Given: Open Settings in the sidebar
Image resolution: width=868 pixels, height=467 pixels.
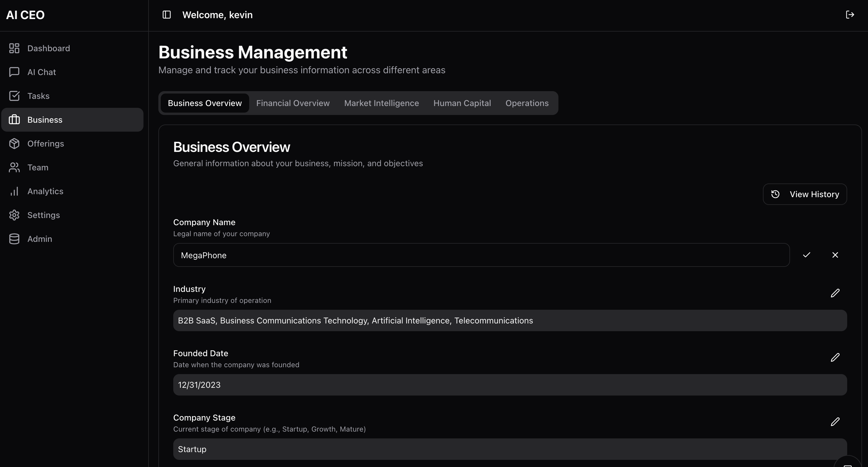Looking at the screenshot, I should [x=43, y=215].
